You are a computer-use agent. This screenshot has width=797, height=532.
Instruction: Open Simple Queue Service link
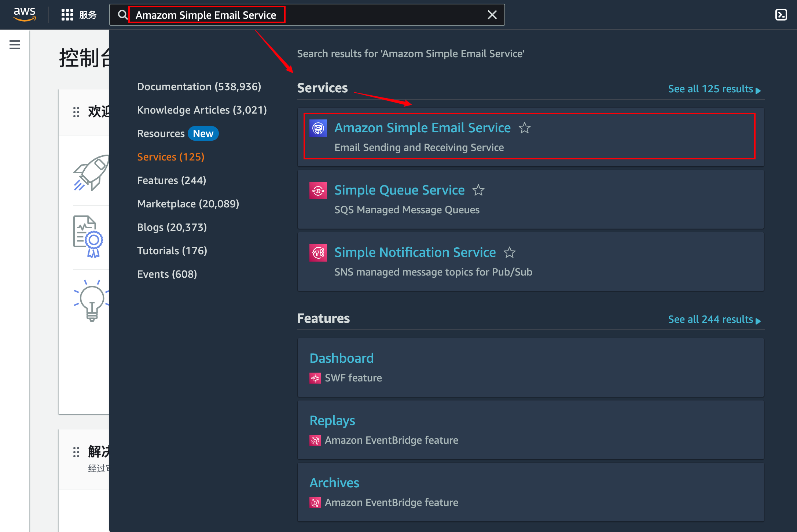[x=399, y=190]
